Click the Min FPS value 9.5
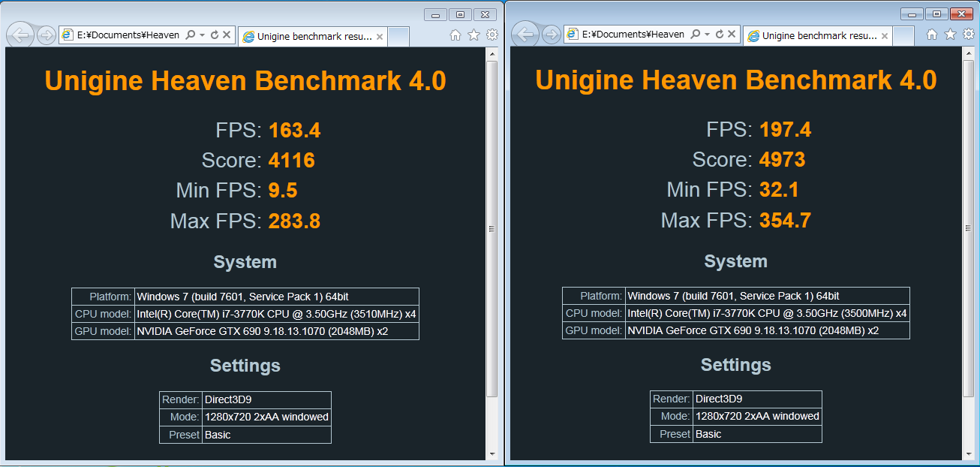 284,191
